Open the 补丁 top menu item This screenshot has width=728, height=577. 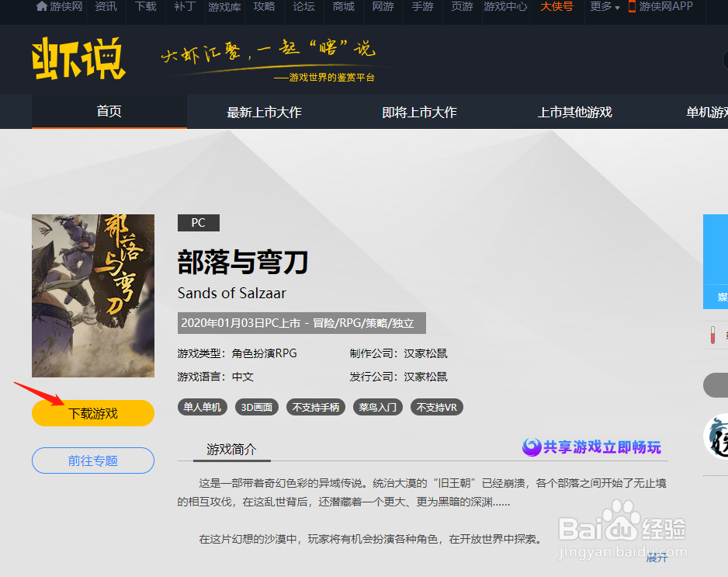[185, 6]
